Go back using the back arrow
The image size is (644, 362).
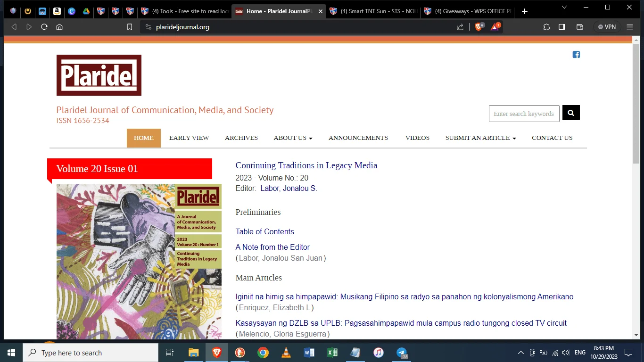point(14,27)
